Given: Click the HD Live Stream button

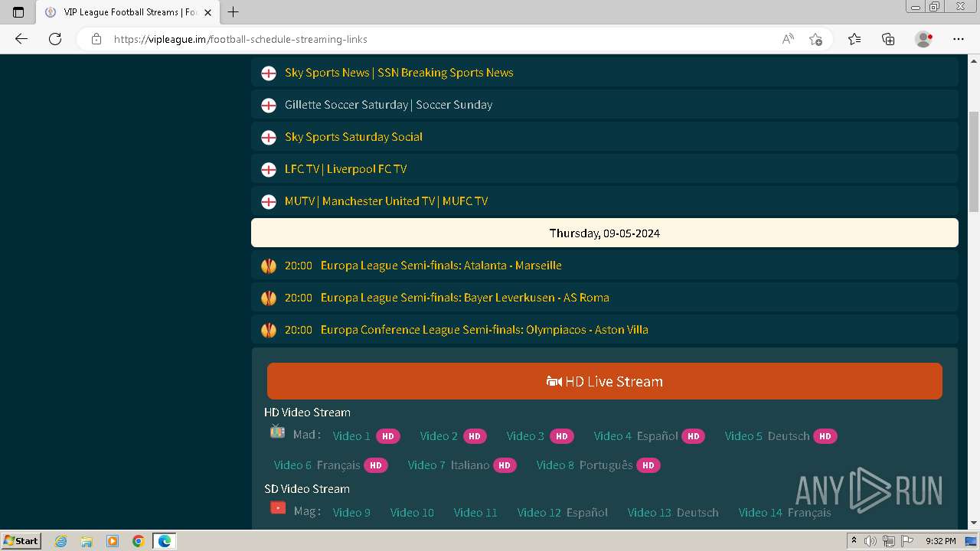Looking at the screenshot, I should point(605,381).
